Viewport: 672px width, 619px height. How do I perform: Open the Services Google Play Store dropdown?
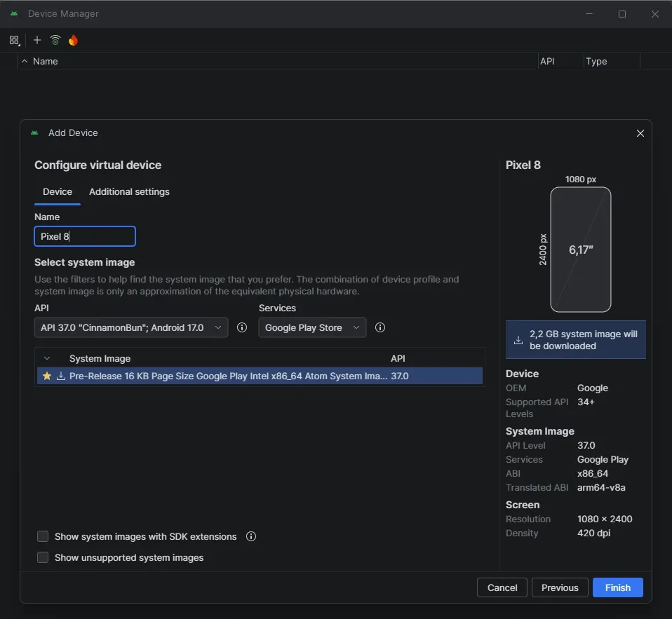pos(312,327)
